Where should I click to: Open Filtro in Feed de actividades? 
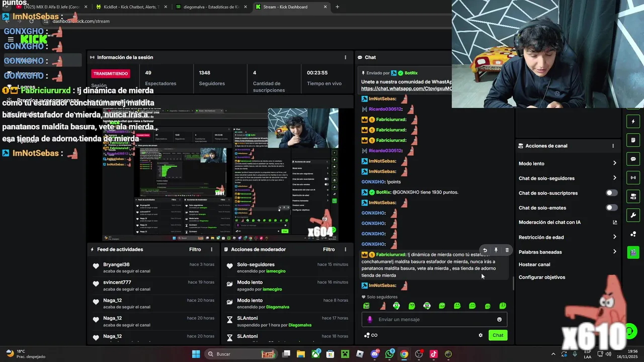195,249
